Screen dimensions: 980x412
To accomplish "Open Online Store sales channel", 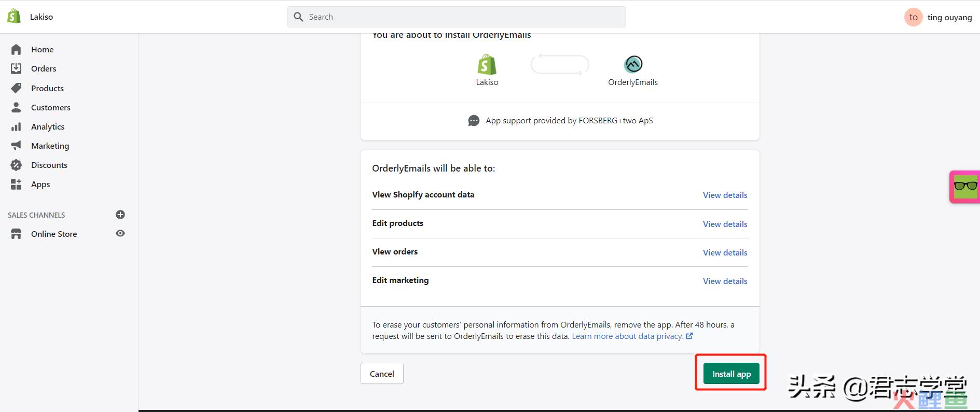I will click(x=54, y=234).
